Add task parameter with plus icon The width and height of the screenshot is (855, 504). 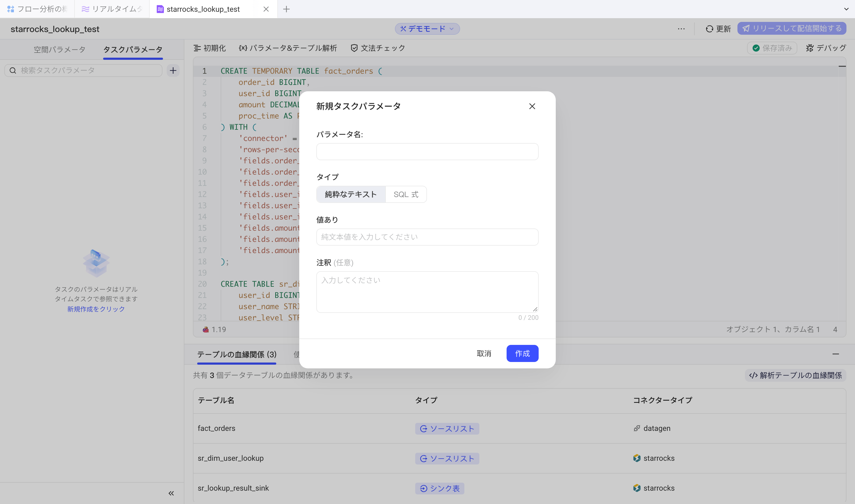[x=173, y=70]
